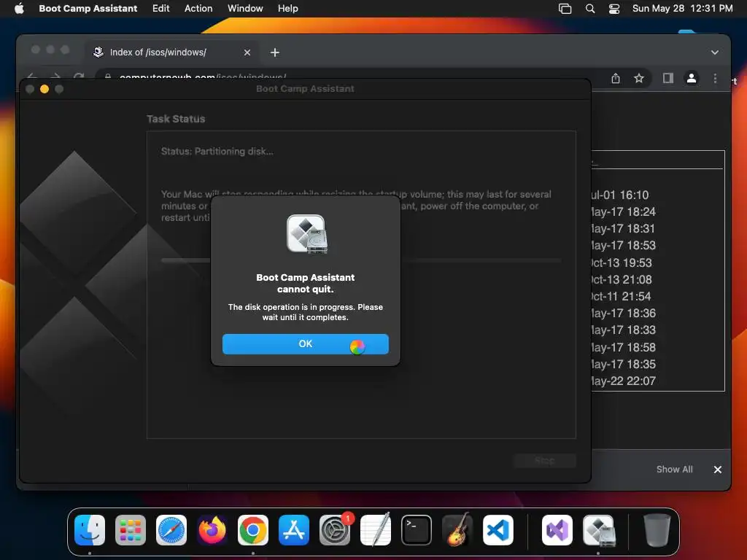747x560 pixels.
Task: Open a new tab in Chrome
Action: (275, 52)
